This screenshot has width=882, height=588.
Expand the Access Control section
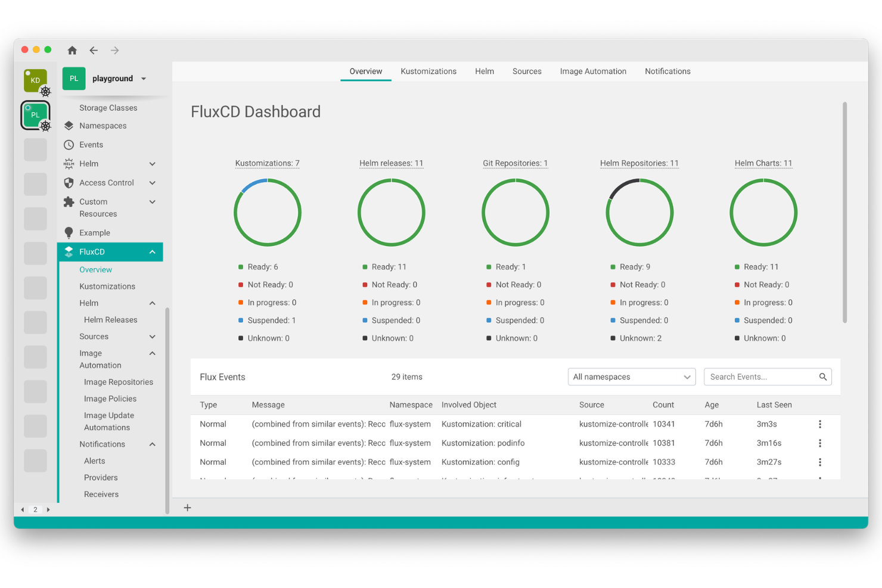[x=153, y=183]
